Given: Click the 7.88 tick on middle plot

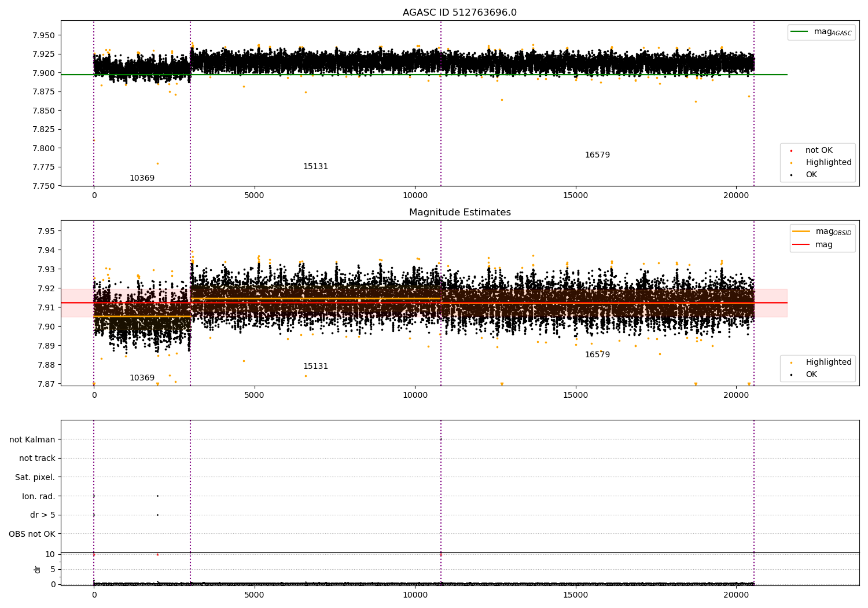Looking at the screenshot, I should tap(46, 365).
